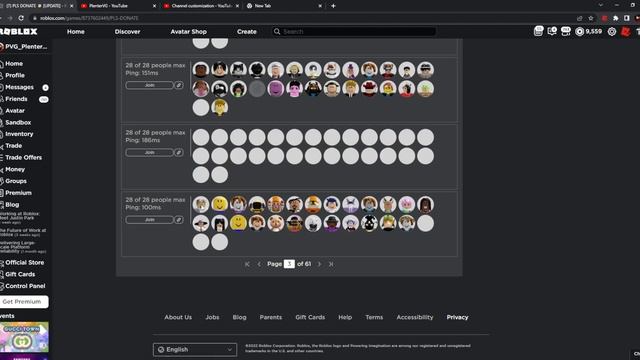
Task: Join the server with Ping 151ms
Action: tap(149, 85)
